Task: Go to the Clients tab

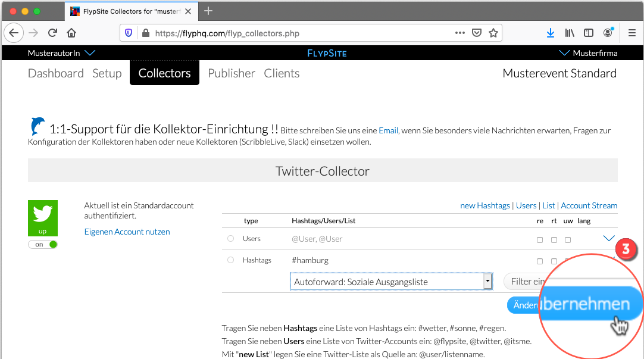Action: point(282,73)
